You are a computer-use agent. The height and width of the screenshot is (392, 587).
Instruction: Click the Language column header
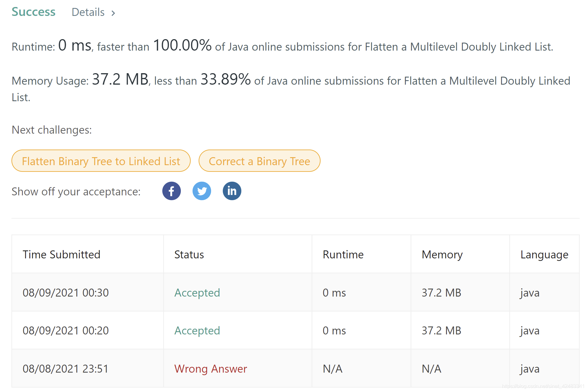point(544,255)
